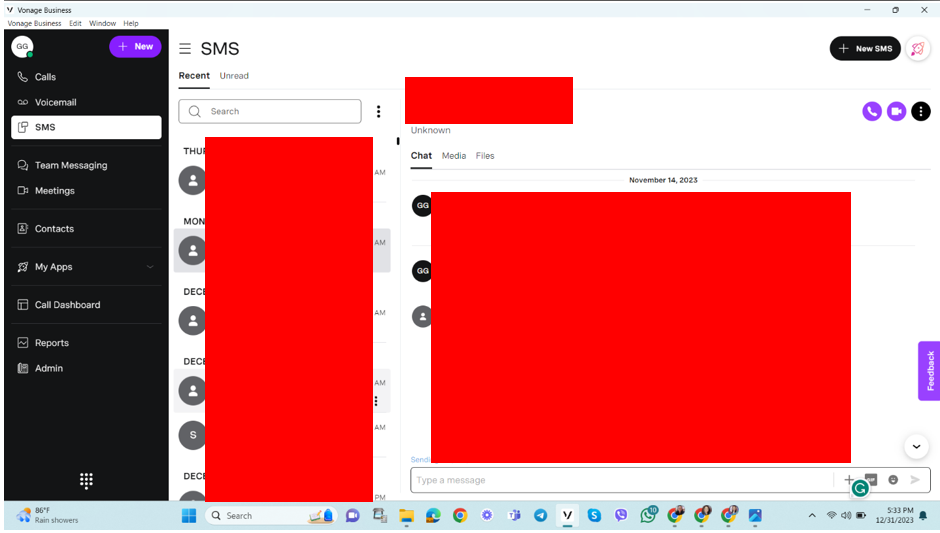Image resolution: width=940 pixels, height=533 pixels.
Task: Click the rocket apps icon beside New SMS
Action: pyautogui.click(x=918, y=49)
